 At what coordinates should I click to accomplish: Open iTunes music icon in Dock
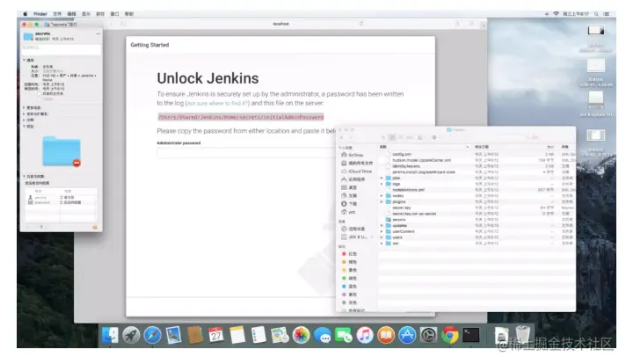[x=365, y=335]
